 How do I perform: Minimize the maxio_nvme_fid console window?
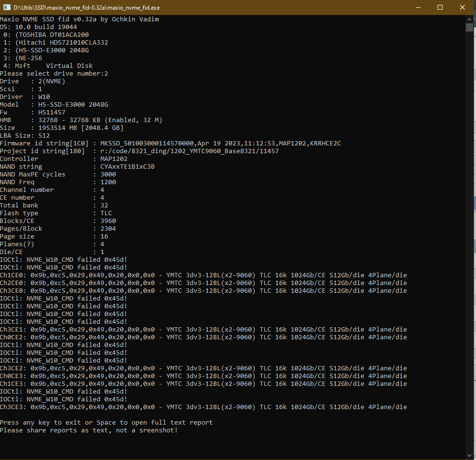pyautogui.click(x=418, y=7)
